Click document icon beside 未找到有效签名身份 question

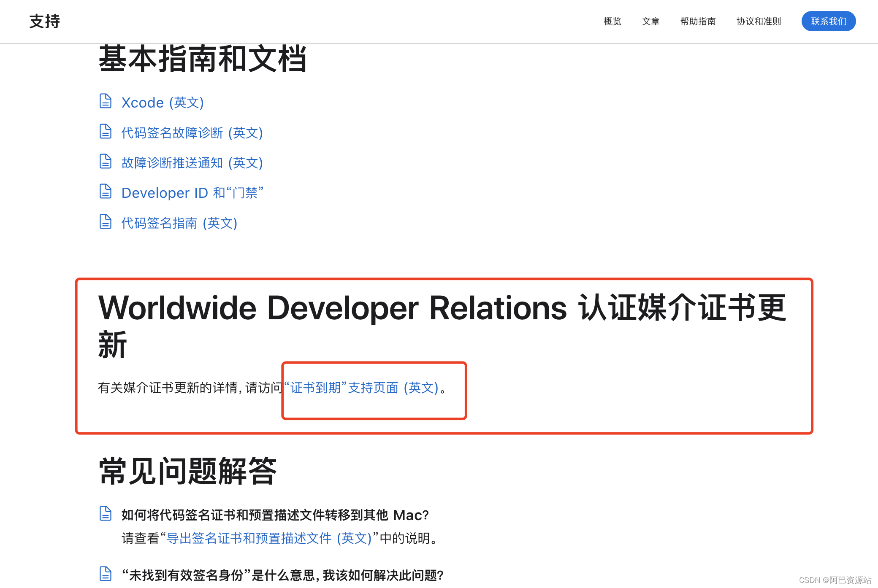point(105,575)
